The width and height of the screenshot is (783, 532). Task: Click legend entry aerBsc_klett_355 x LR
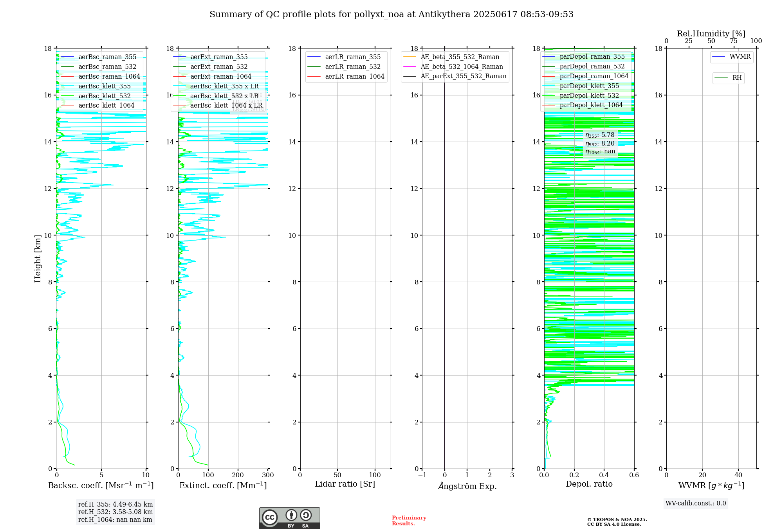point(216,86)
